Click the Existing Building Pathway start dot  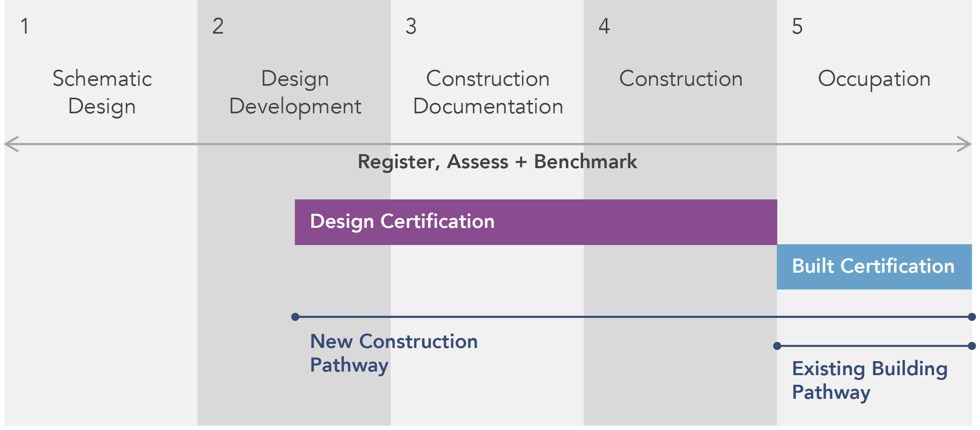tap(777, 346)
